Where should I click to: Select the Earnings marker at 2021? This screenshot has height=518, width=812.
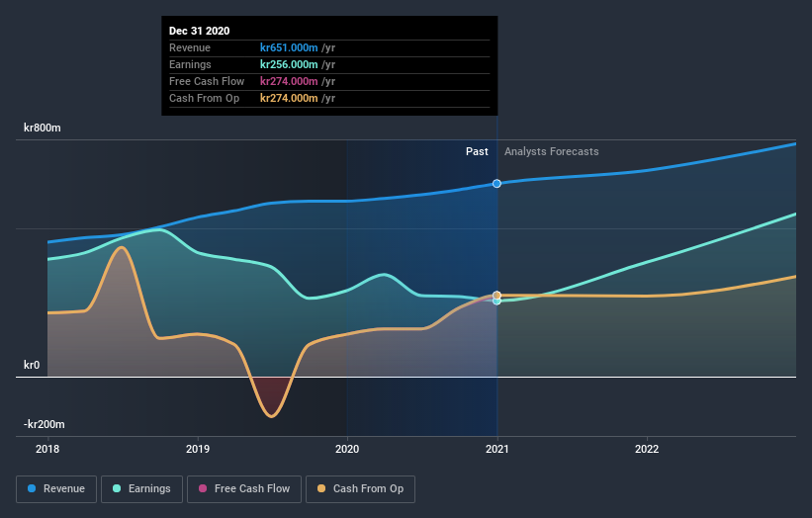[496, 302]
